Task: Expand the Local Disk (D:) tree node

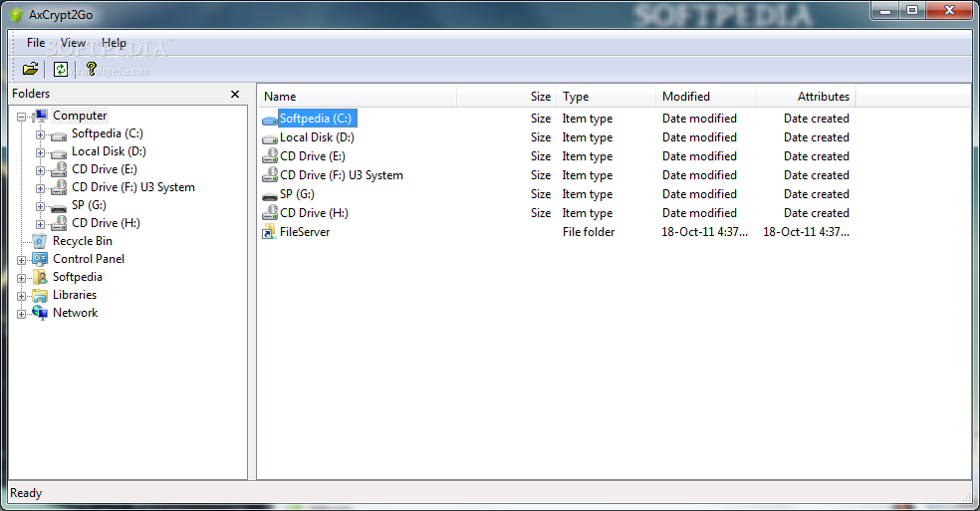Action: click(x=40, y=153)
